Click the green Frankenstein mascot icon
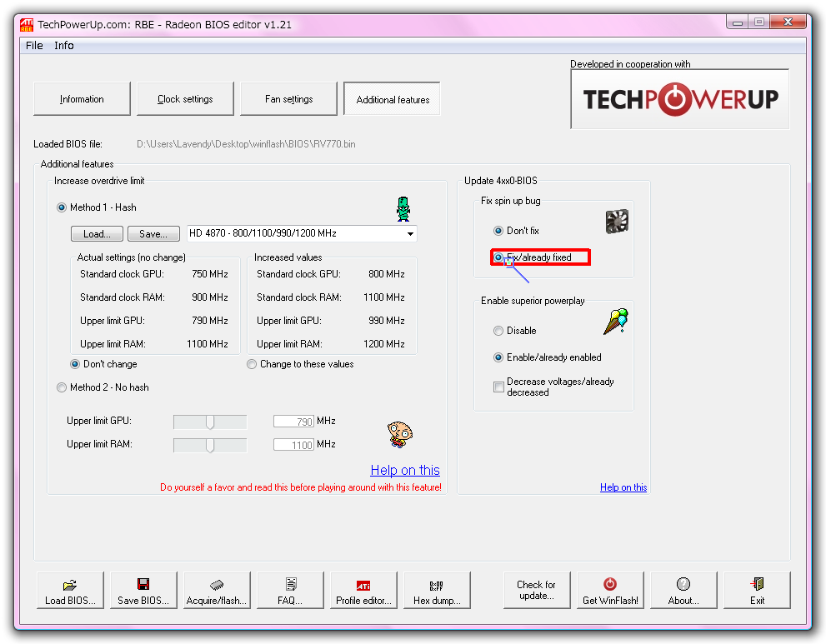Viewport: 826px width, 644px height. pos(403,208)
